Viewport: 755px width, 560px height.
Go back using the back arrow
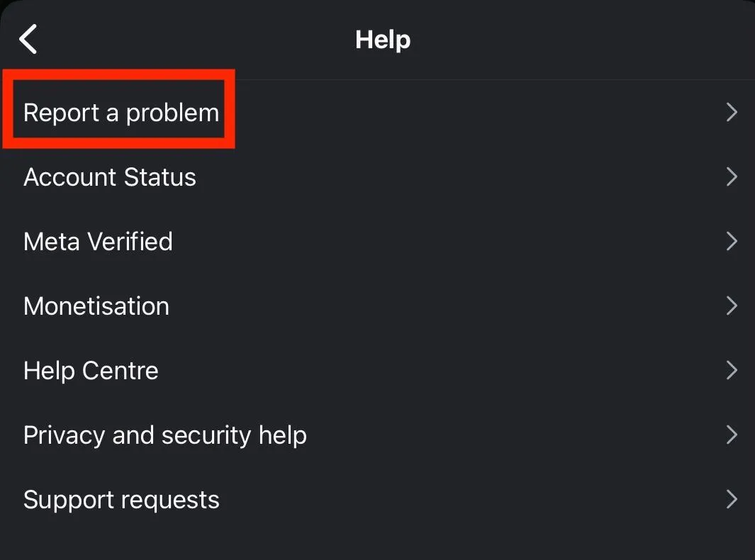coord(28,39)
